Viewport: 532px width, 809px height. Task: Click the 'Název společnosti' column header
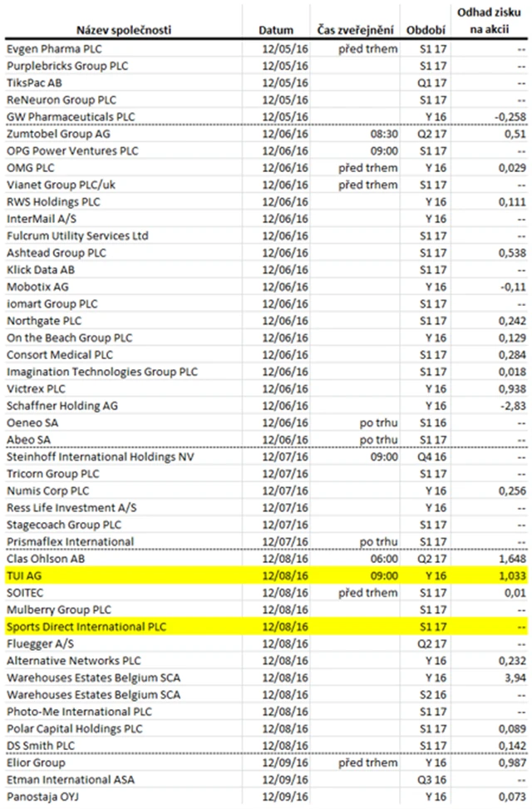tap(123, 30)
